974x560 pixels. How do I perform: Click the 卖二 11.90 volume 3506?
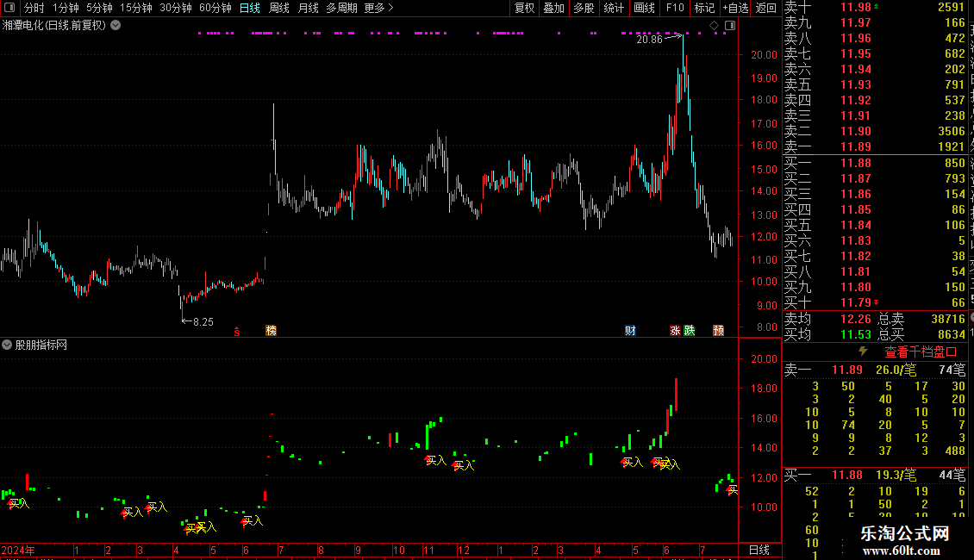pos(952,132)
